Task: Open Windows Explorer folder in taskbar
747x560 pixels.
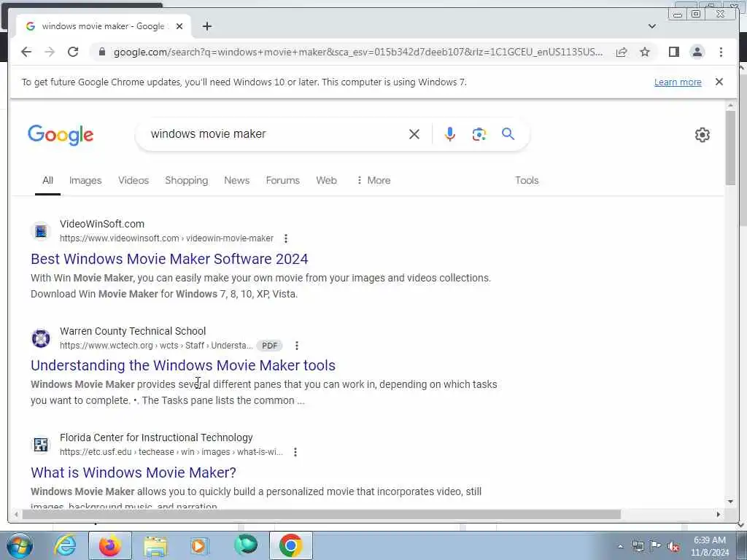Action: [x=155, y=545]
